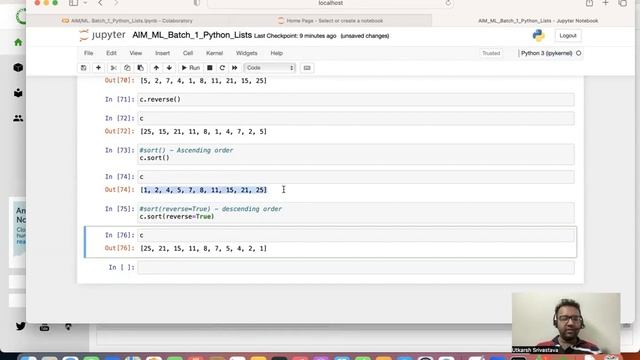Reload page from address bar icon
640x360 pixels.
point(448,3)
